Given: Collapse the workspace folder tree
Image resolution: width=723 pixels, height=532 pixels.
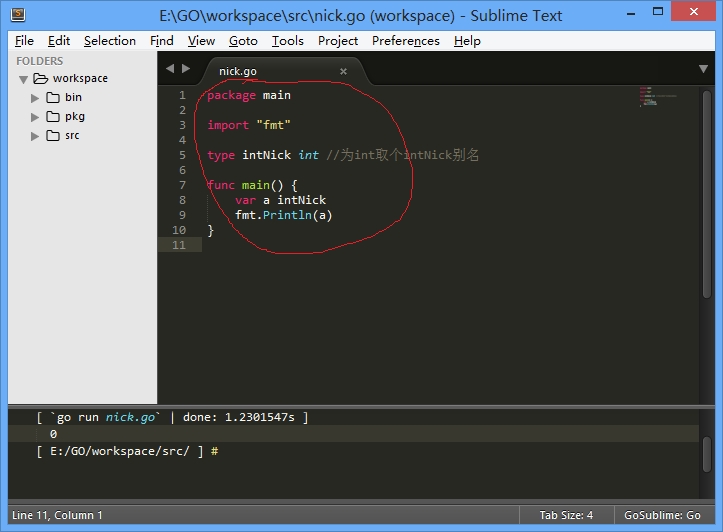Looking at the screenshot, I should 24,79.
